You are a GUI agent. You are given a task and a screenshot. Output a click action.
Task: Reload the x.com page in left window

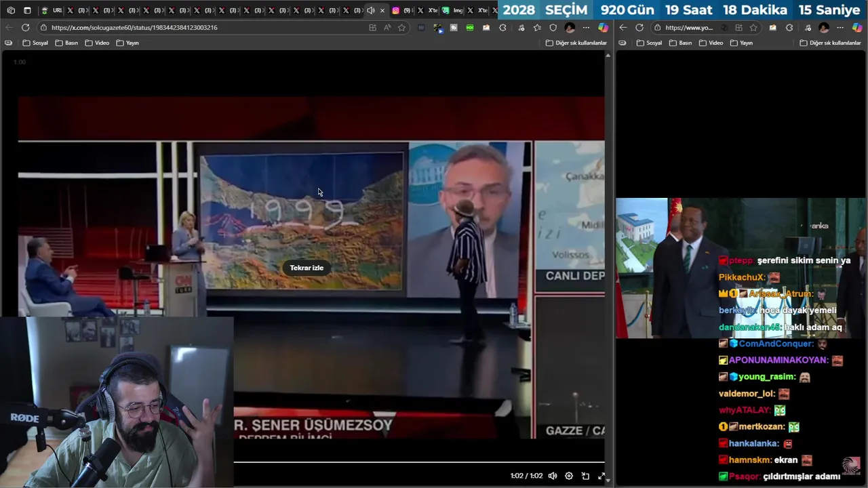25,27
